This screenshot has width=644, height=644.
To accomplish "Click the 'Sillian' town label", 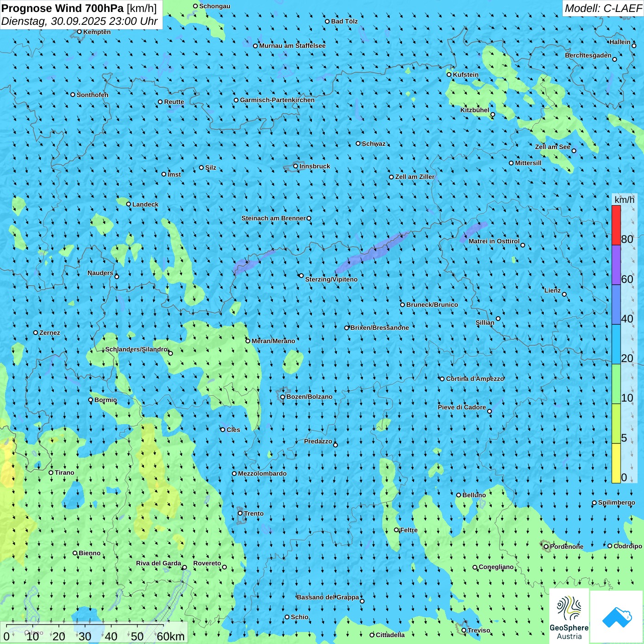I will point(485,322).
